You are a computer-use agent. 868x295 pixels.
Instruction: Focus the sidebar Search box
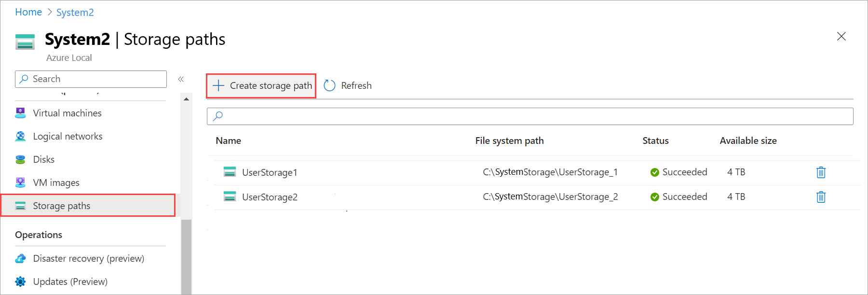click(x=91, y=79)
